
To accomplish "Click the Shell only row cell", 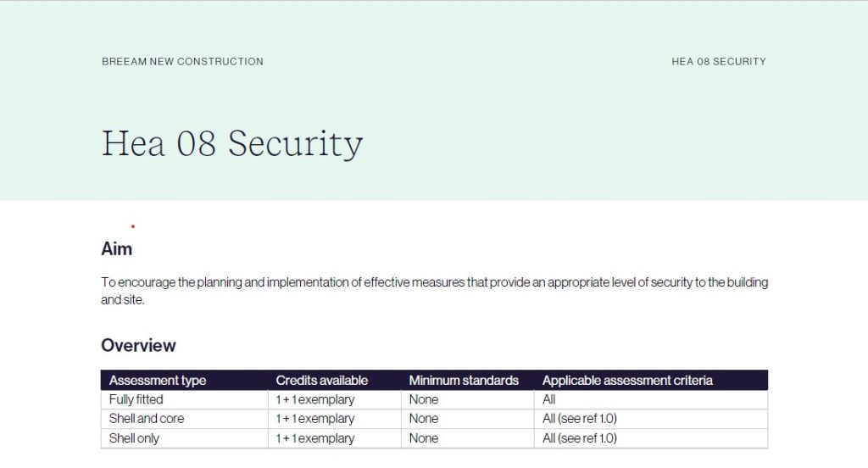I will point(184,438).
